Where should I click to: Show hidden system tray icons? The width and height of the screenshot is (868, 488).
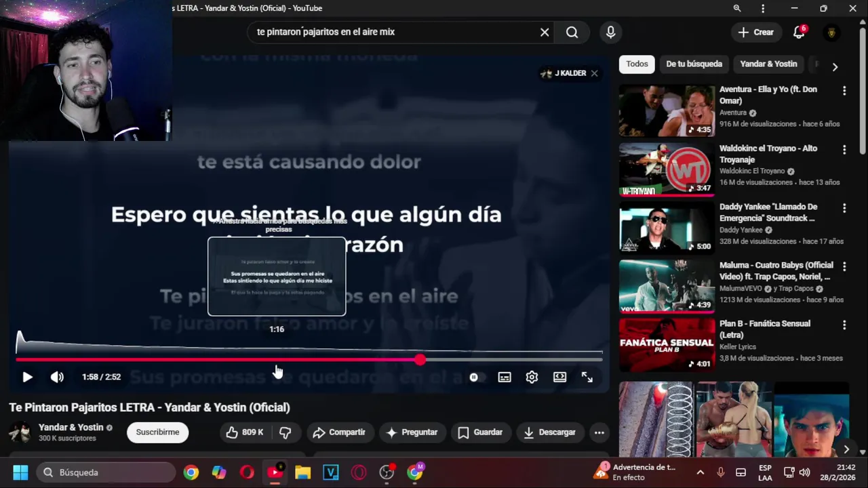[701, 472]
